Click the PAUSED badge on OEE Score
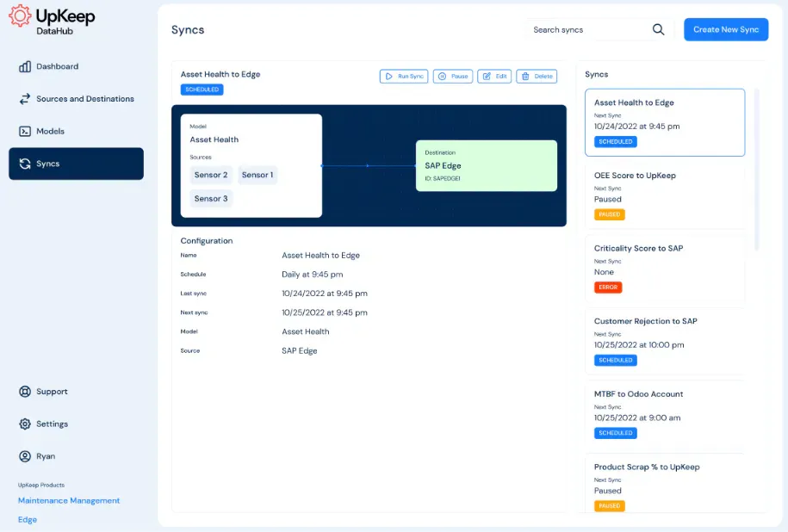The image size is (788, 532). (610, 214)
